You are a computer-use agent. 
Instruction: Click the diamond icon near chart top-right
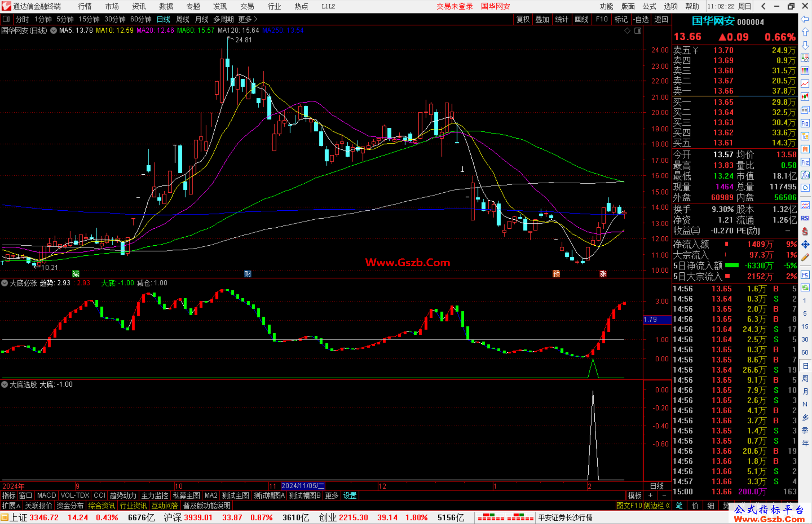[x=627, y=31]
